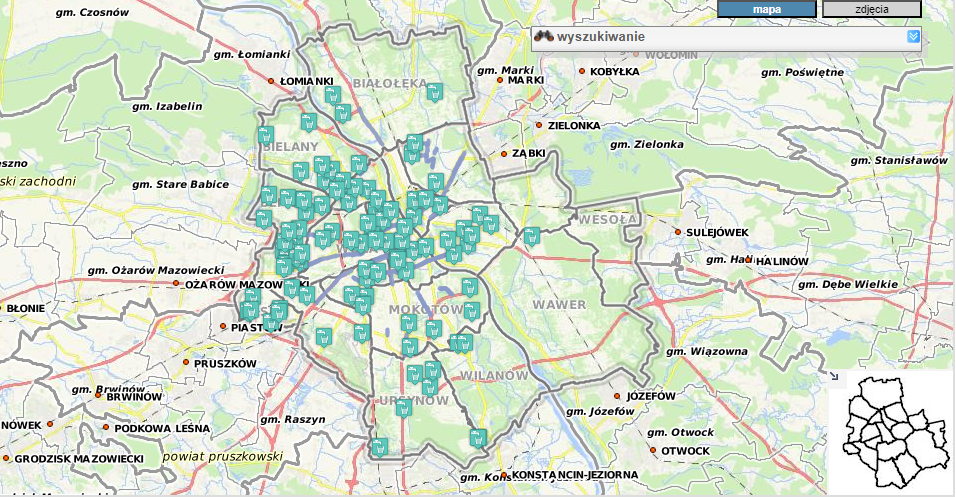Viewport: 956px width, 497px height.
Task: Select the cart marker south of Mokotów label
Action: (408, 323)
